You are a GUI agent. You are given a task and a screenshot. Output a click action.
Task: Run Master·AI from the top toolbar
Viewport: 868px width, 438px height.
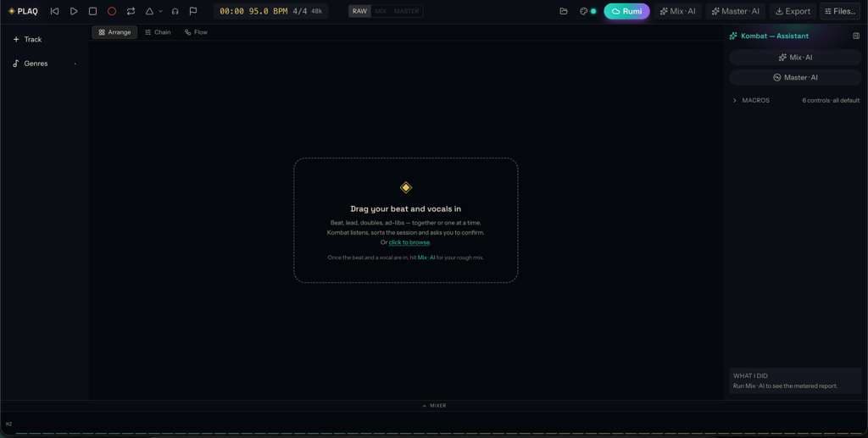coord(735,11)
